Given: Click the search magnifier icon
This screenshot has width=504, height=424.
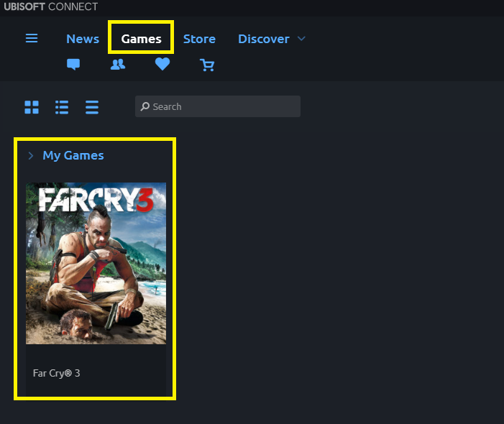Looking at the screenshot, I should (145, 106).
